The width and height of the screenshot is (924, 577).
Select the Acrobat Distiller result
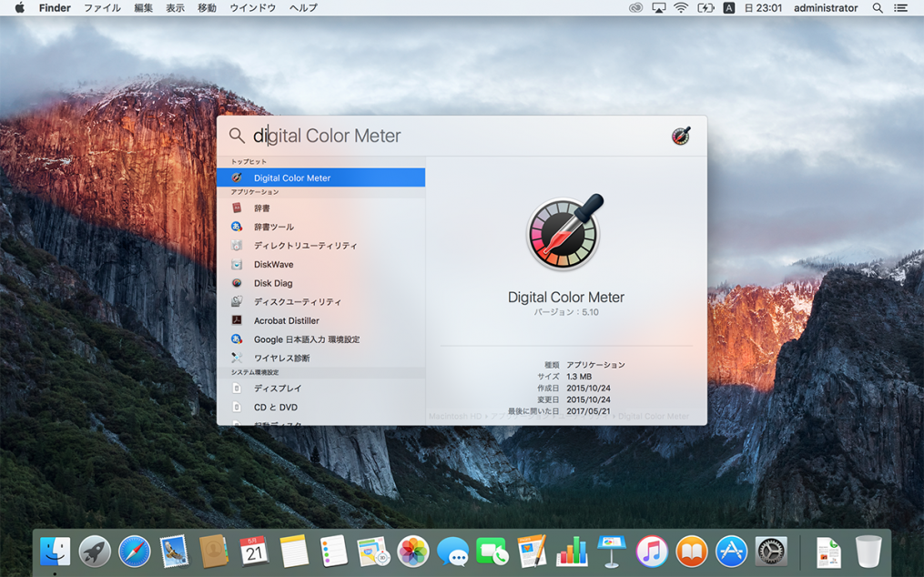[x=321, y=320]
